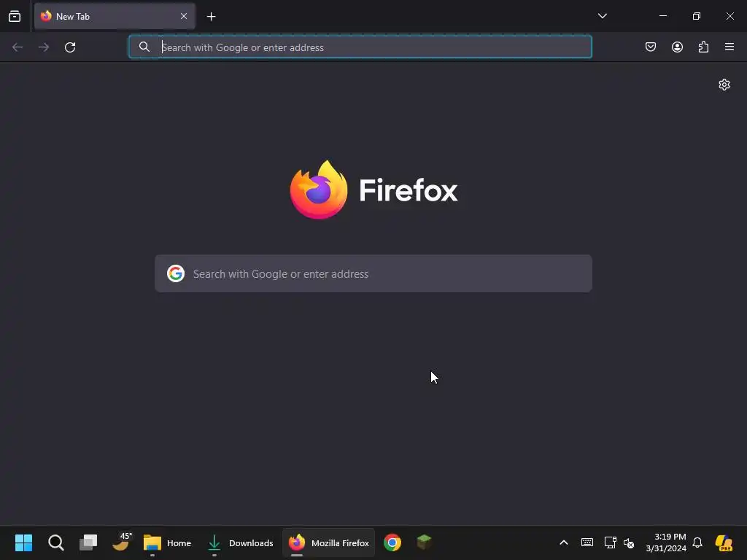
Task: Click the address bar magnifier icon
Action: coord(144,47)
